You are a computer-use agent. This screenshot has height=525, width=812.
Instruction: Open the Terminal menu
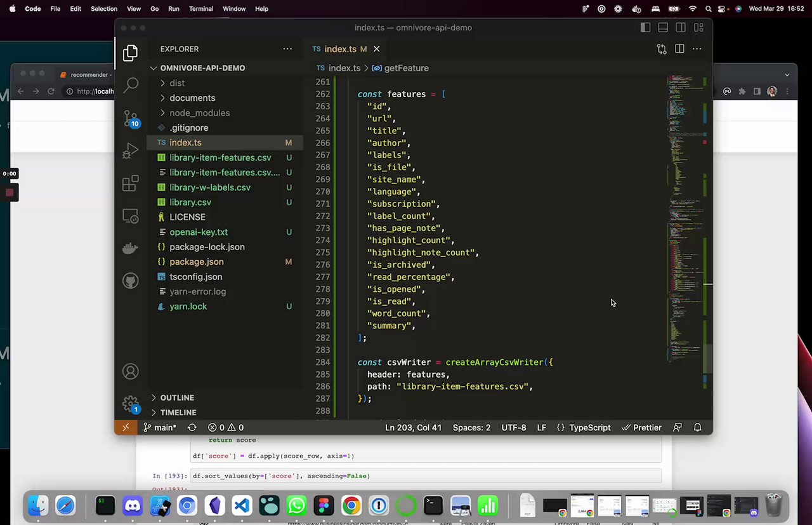[201, 9]
